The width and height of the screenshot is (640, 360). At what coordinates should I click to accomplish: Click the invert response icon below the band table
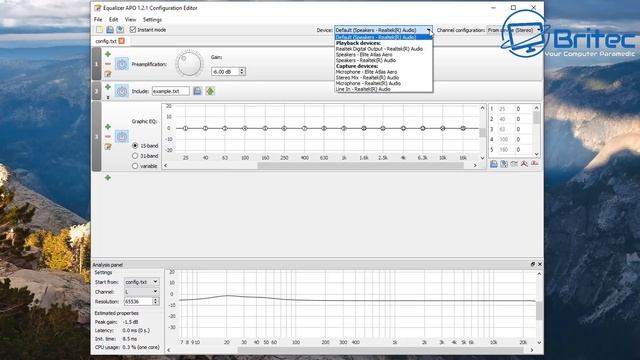click(514, 164)
